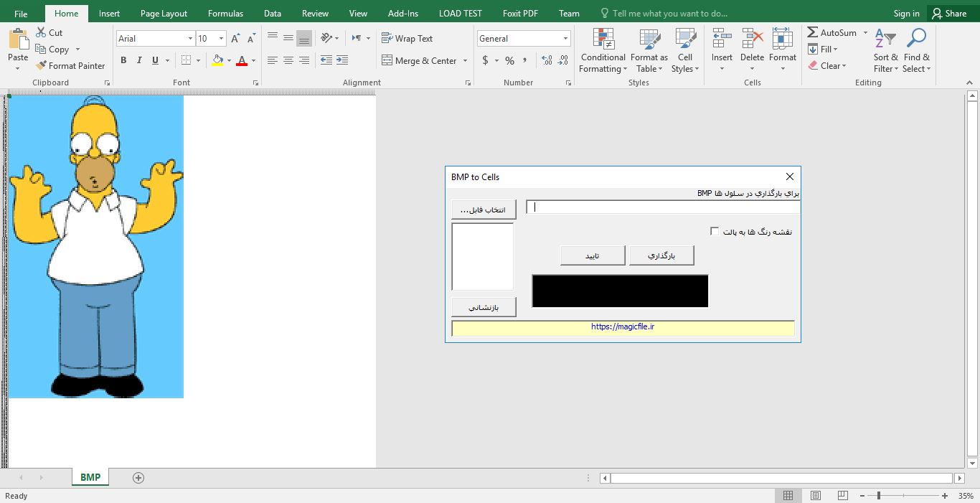Align cell text to the right
The width and height of the screenshot is (980, 503).
304,61
